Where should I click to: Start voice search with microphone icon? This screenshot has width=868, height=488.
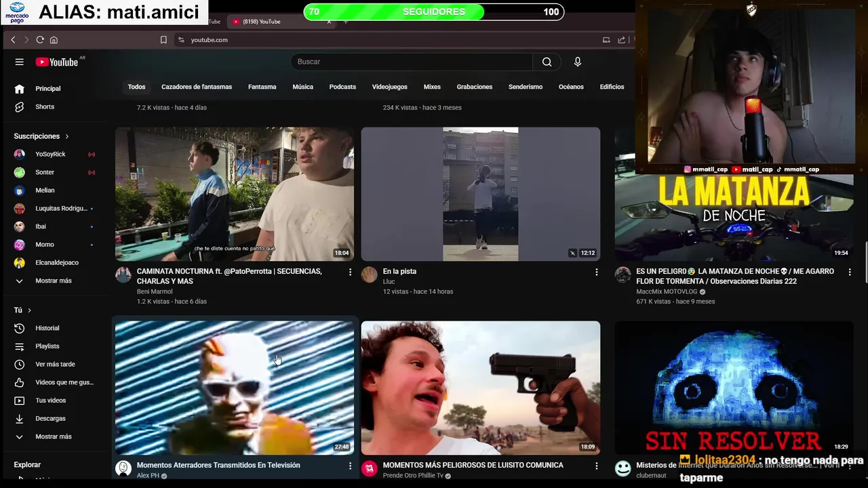(x=578, y=62)
